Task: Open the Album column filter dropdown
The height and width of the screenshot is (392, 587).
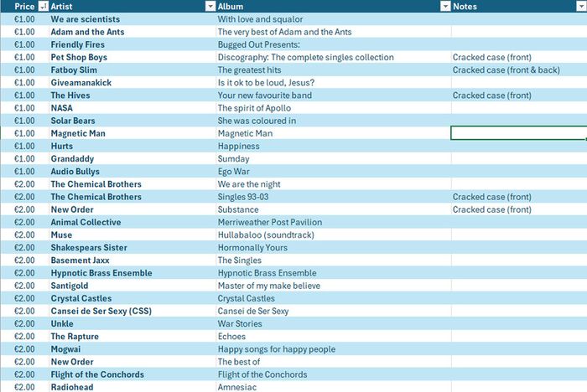Action: tap(445, 7)
